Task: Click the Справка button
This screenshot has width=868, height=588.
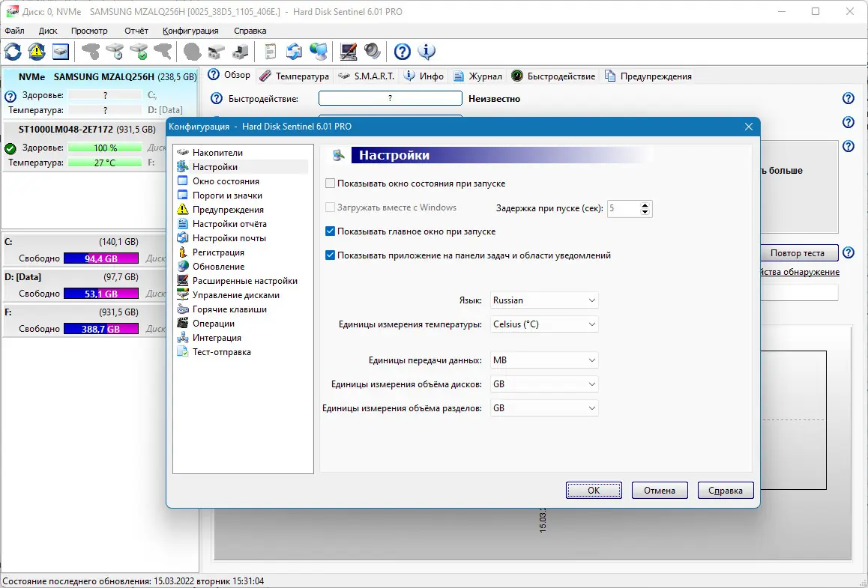Action: point(725,490)
